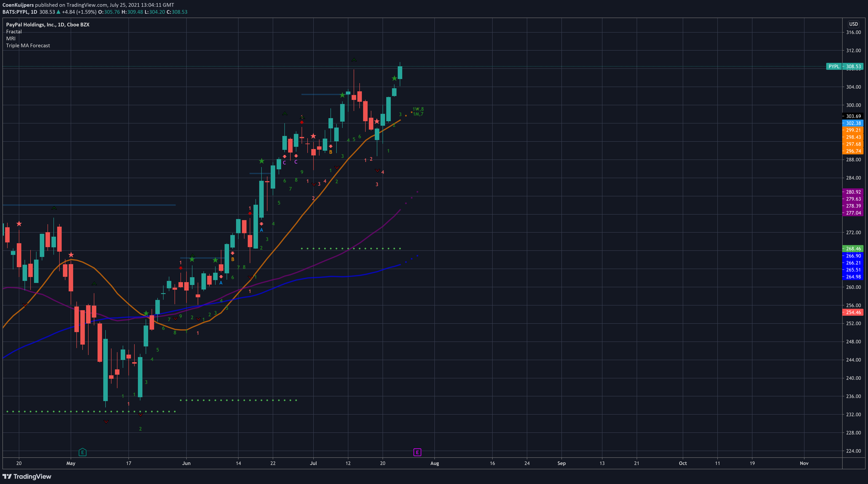
Task: Click the Nov label on the time axis
Action: click(804, 463)
